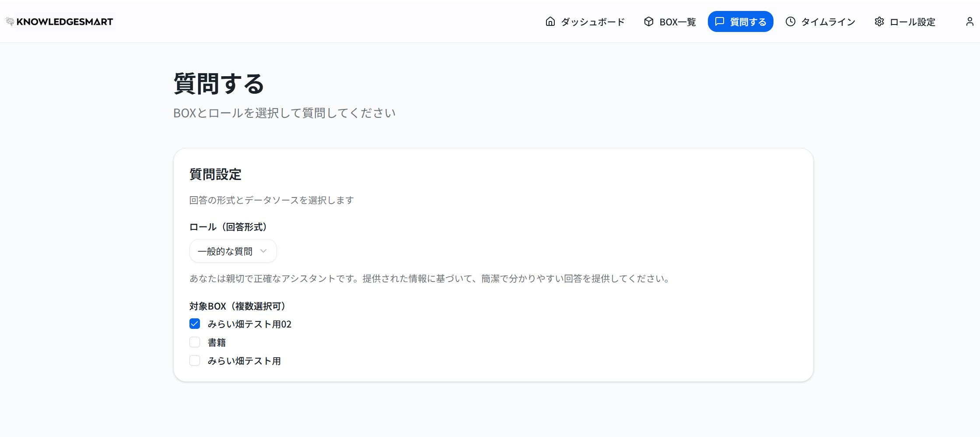Open settings via the gear icon
Screen dimensions: 980x437
click(x=879, y=21)
